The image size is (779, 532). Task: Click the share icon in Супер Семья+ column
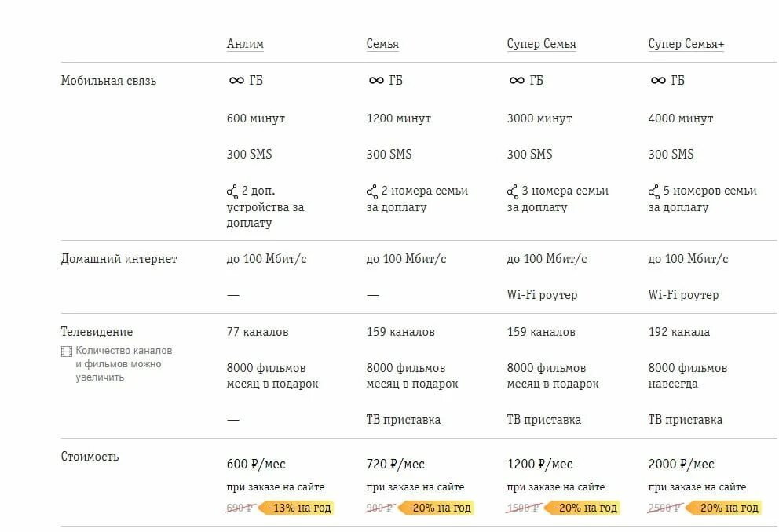(x=654, y=191)
